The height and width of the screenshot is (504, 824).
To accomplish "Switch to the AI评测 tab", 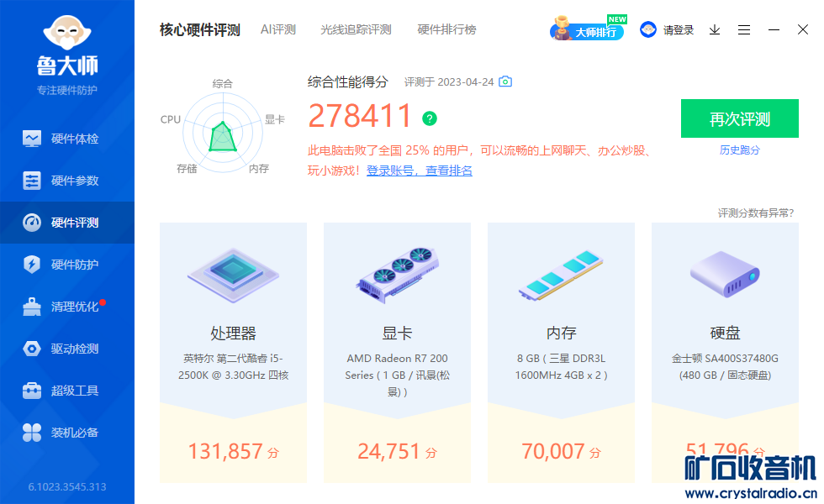I will (x=278, y=30).
